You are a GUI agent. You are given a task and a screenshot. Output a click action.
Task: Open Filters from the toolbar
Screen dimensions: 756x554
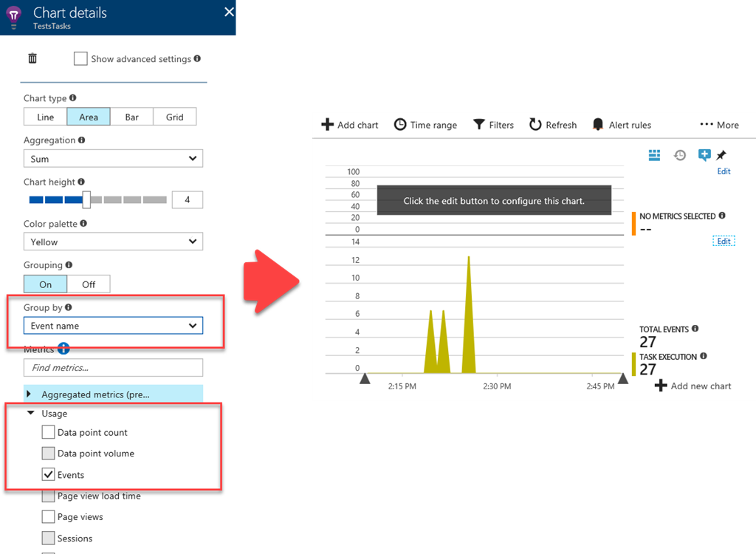pos(493,125)
